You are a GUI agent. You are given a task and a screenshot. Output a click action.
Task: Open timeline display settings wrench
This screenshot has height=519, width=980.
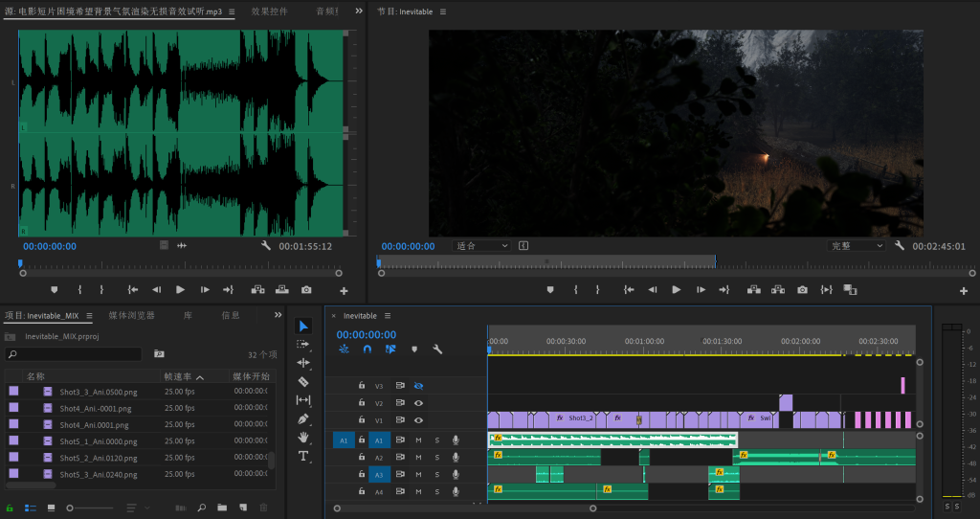pos(437,350)
